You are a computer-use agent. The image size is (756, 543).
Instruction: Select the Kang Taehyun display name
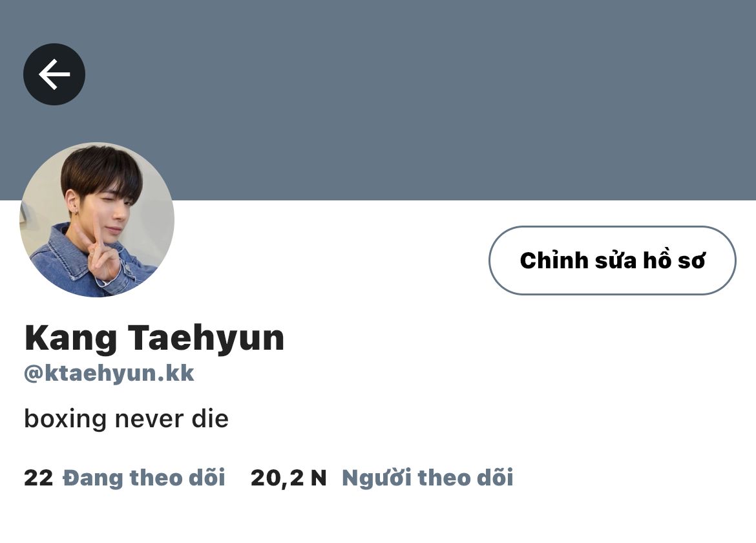(x=154, y=338)
